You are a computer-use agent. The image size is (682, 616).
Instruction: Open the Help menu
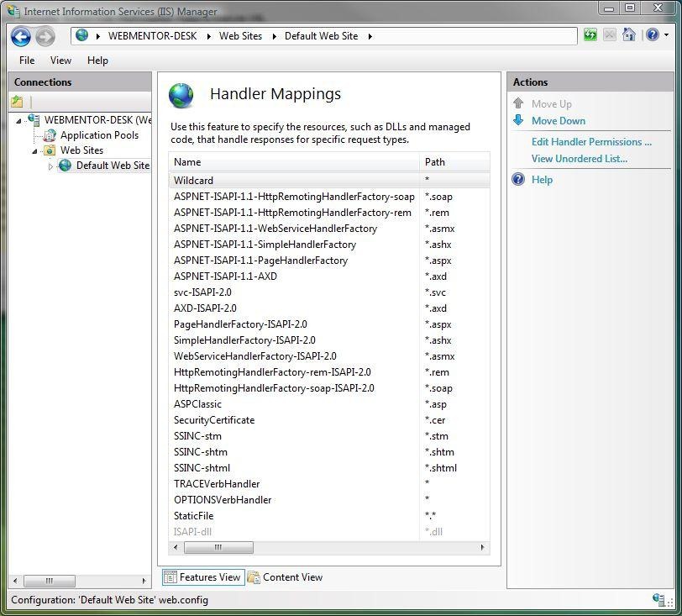point(97,61)
